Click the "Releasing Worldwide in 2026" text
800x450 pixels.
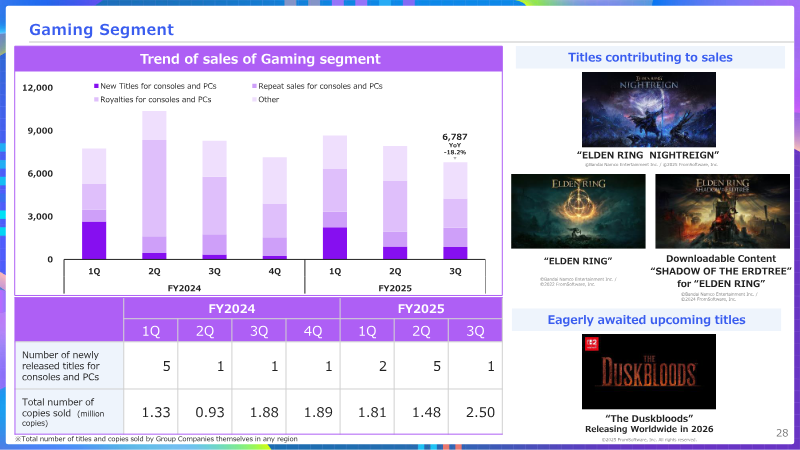click(649, 429)
